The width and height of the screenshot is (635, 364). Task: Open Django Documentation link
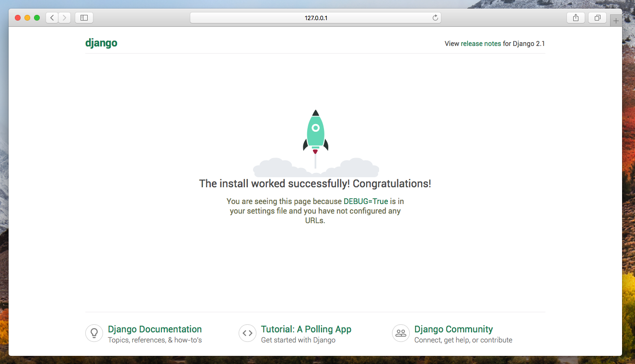point(155,329)
